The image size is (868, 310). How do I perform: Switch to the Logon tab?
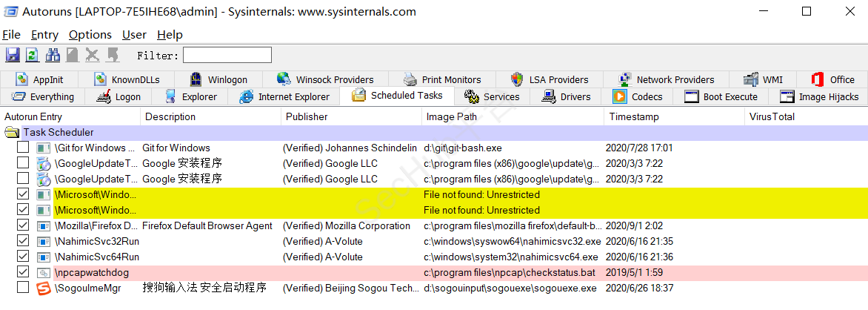tap(118, 96)
